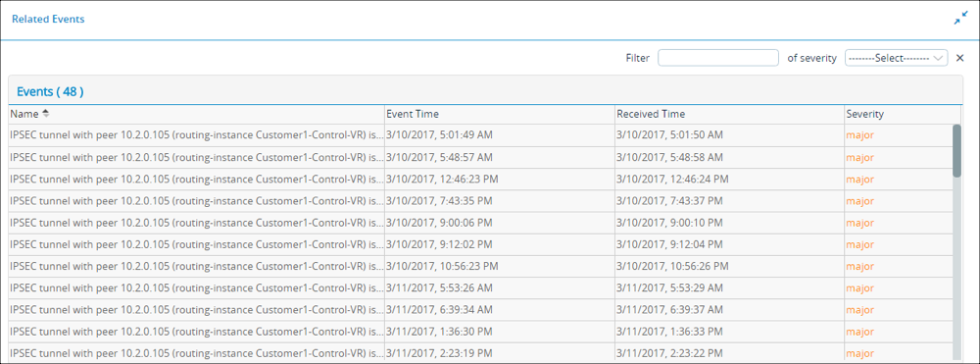The width and height of the screenshot is (980, 364).
Task: Click the Name column header
Action: [24, 114]
